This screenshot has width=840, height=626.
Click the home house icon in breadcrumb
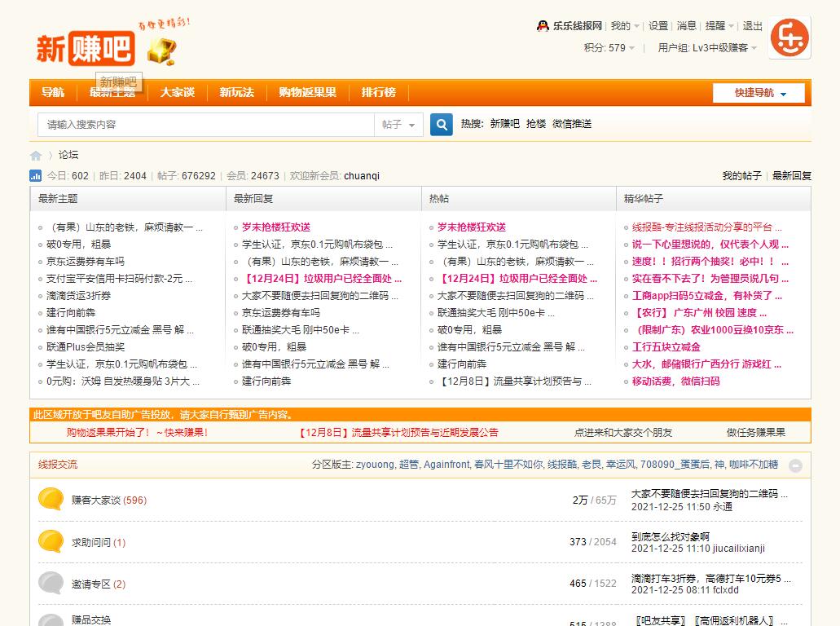point(35,155)
